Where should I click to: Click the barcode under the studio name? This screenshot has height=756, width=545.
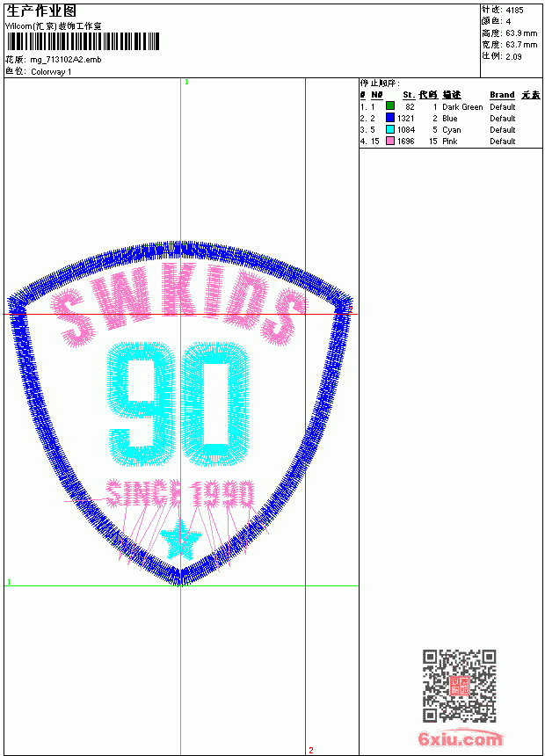tap(83, 41)
